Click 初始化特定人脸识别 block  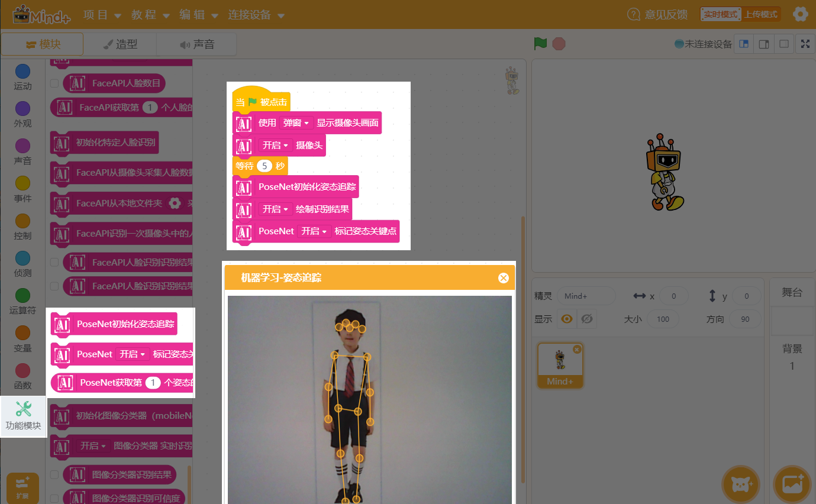[105, 143]
